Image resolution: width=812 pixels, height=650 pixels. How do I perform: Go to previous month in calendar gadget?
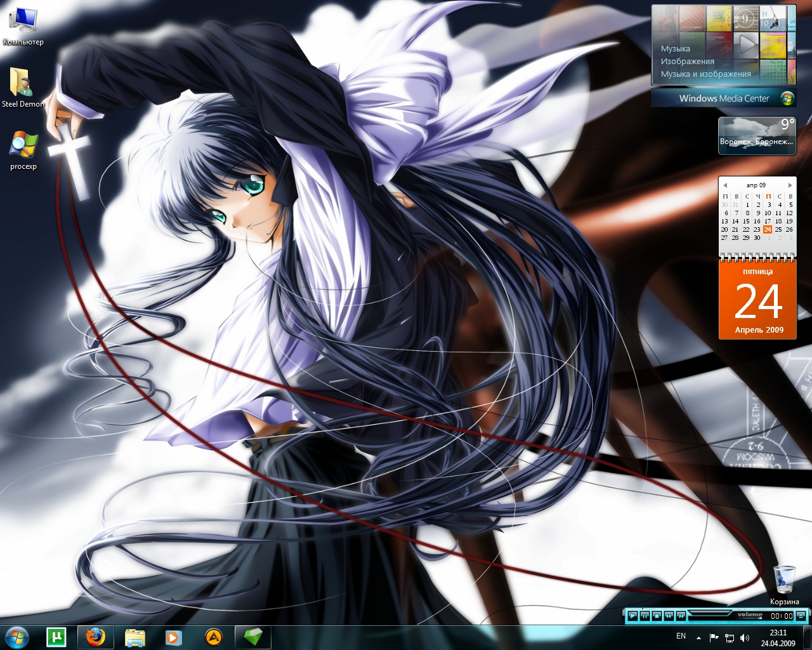tap(725, 185)
